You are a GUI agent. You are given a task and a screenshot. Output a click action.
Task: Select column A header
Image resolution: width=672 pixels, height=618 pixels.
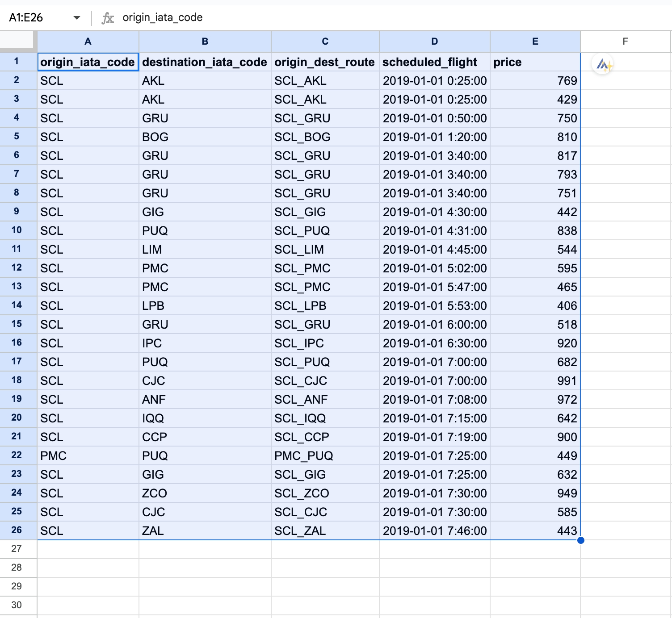(x=88, y=42)
